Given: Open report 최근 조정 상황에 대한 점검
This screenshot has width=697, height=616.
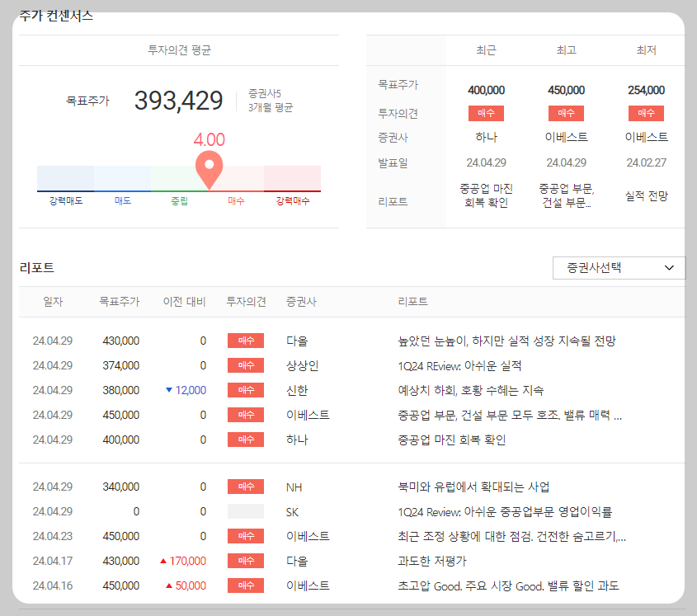Looking at the screenshot, I should point(511,537).
